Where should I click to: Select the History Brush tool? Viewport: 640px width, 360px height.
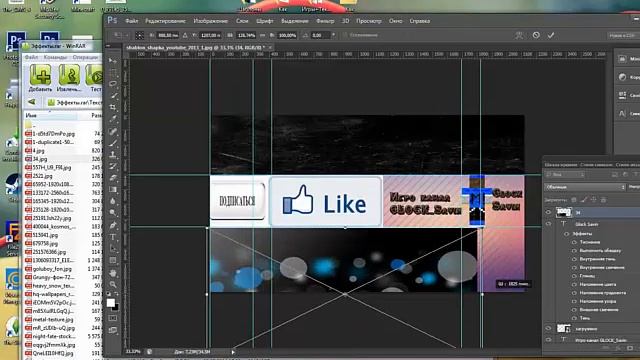[113, 166]
